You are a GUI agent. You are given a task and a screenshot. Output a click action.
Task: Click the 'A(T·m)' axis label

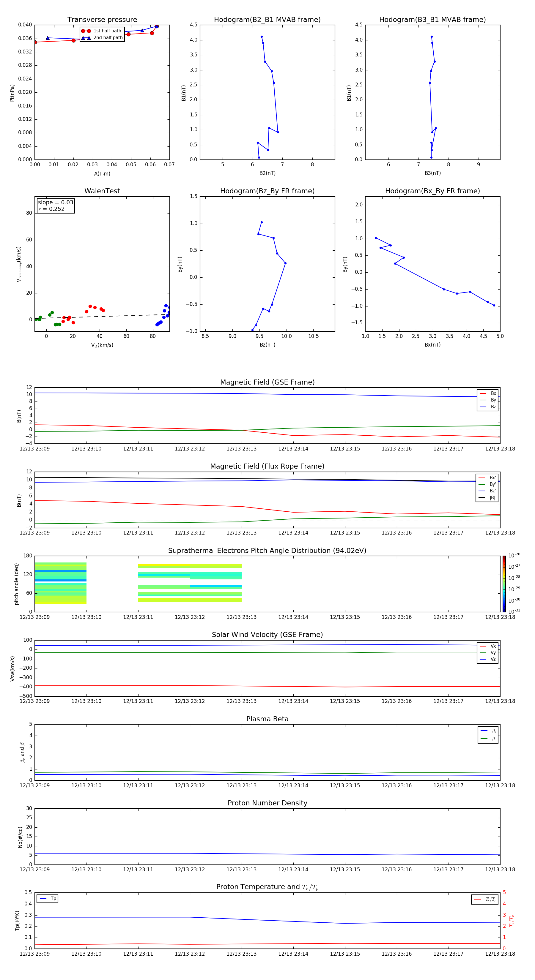102,173
